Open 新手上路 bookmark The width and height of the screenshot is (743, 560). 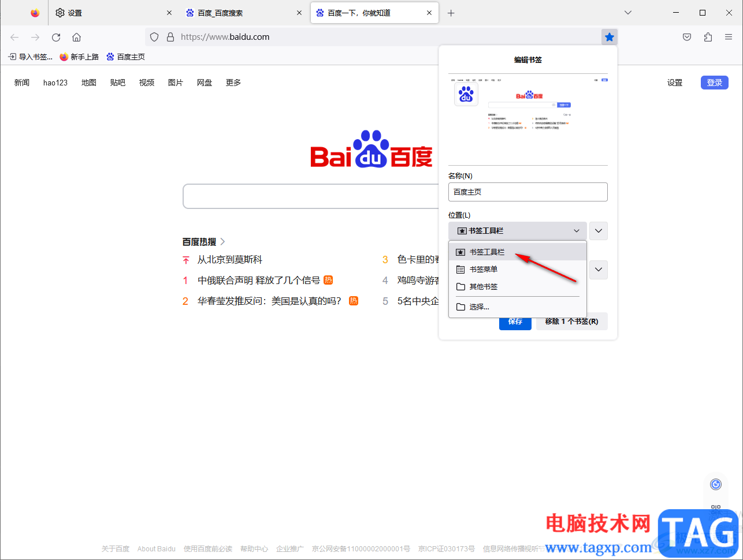tap(80, 57)
